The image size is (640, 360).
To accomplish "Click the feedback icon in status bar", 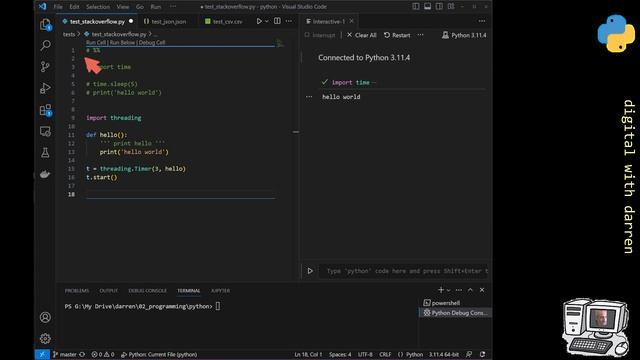I will point(469,354).
